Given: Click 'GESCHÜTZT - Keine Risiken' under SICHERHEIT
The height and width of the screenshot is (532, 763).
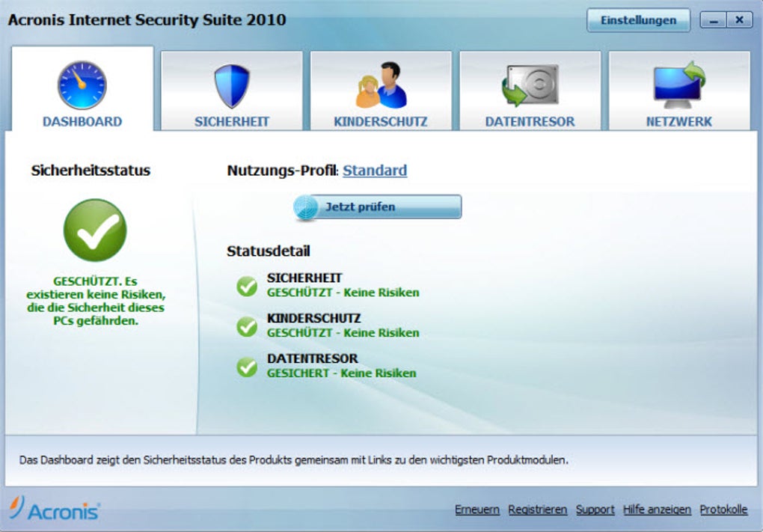Looking at the screenshot, I should click(343, 293).
